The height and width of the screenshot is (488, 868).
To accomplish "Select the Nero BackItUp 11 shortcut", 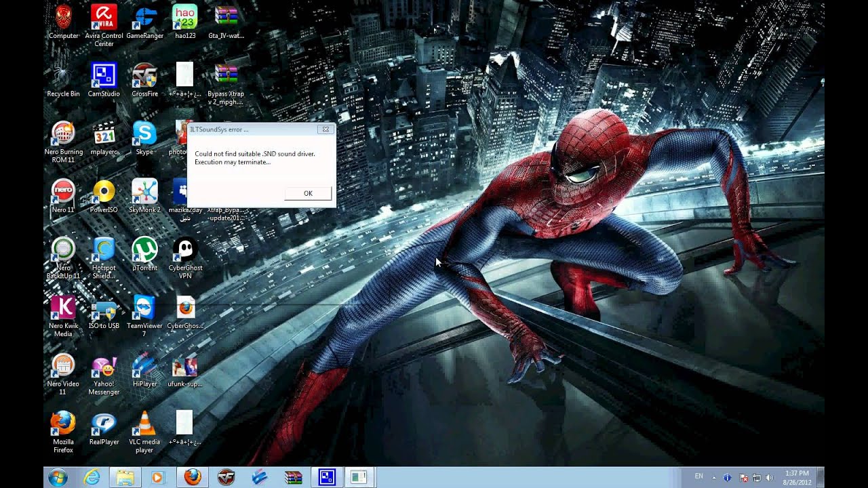I will [63, 258].
